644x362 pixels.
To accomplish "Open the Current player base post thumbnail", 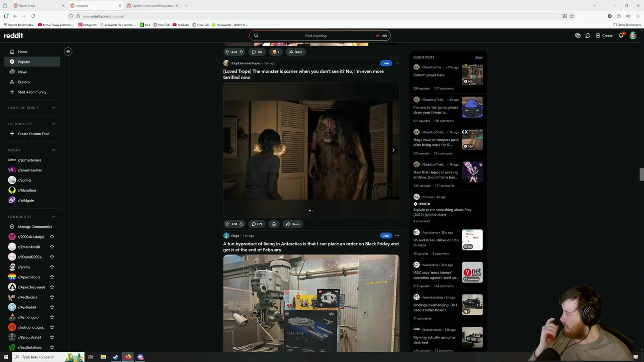I will (x=472, y=74).
